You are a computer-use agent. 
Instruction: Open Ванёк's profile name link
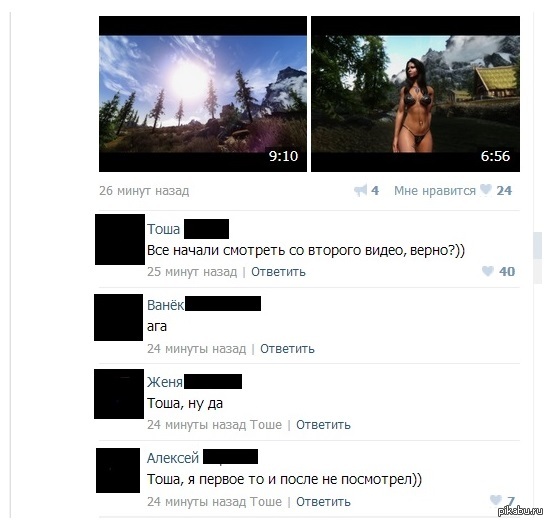[x=165, y=305]
